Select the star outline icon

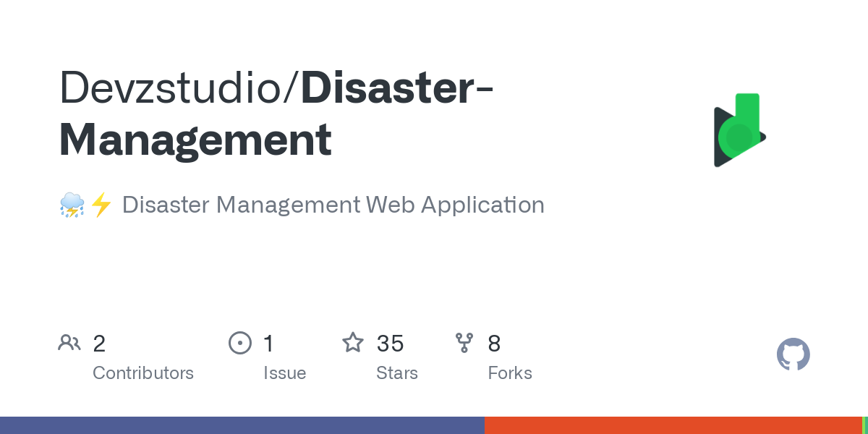(353, 343)
